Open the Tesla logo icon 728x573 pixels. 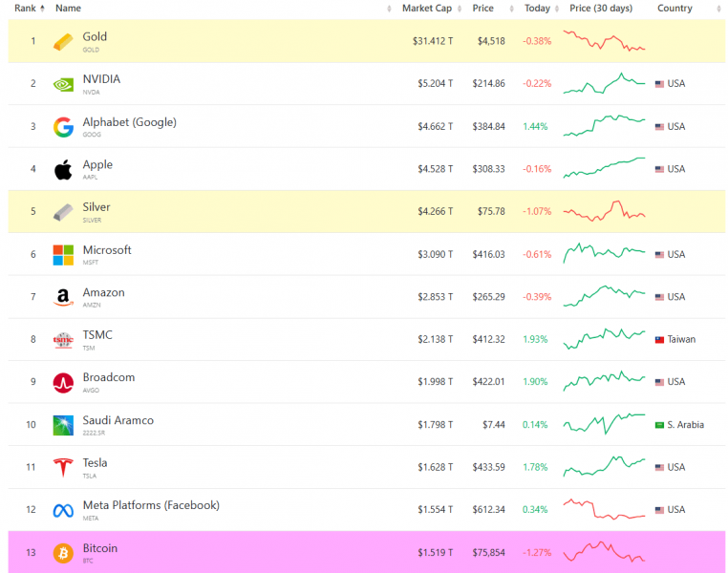[63, 467]
